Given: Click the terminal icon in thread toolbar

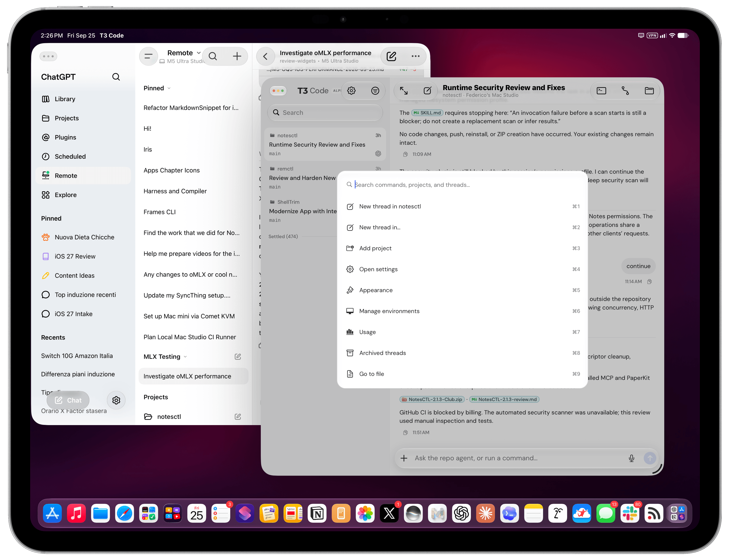Looking at the screenshot, I should 601,91.
